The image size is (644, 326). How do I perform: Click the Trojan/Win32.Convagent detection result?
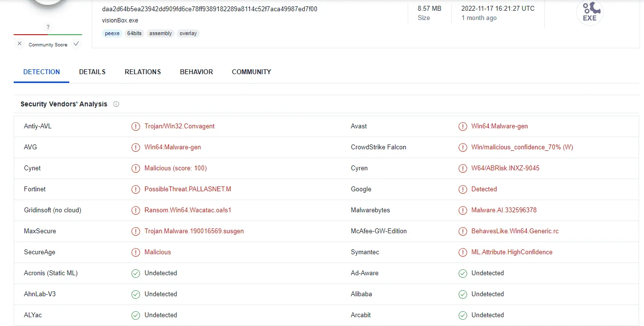point(180,126)
